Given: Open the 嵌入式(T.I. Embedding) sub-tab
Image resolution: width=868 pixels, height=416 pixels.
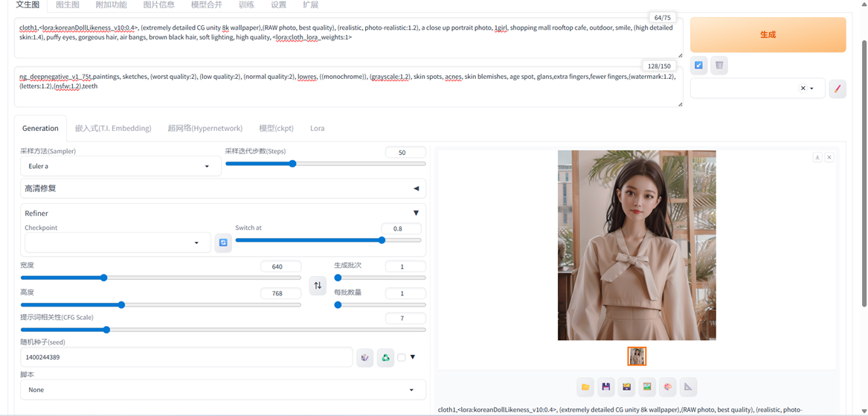Looking at the screenshot, I should tap(114, 128).
